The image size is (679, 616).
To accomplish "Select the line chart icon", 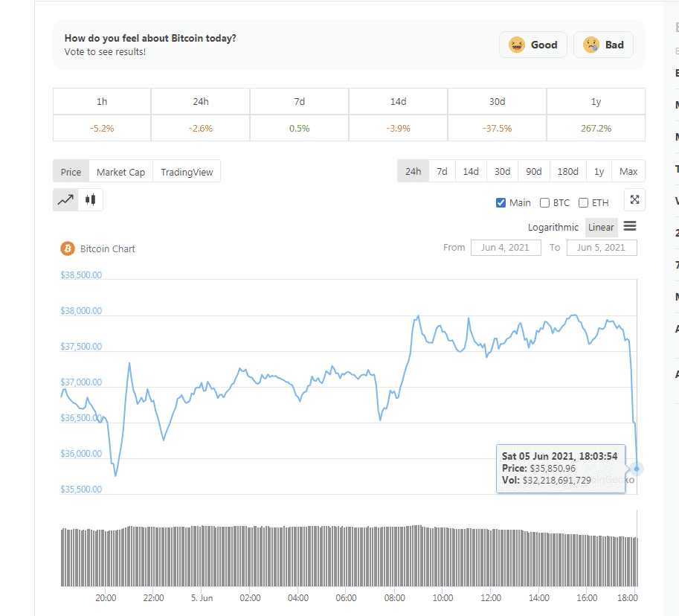I will coord(65,199).
